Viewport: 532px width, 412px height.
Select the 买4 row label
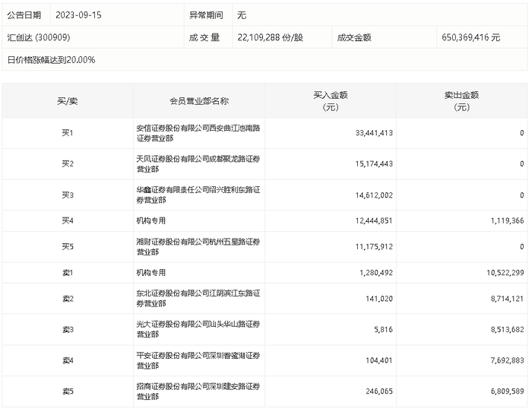(67, 220)
